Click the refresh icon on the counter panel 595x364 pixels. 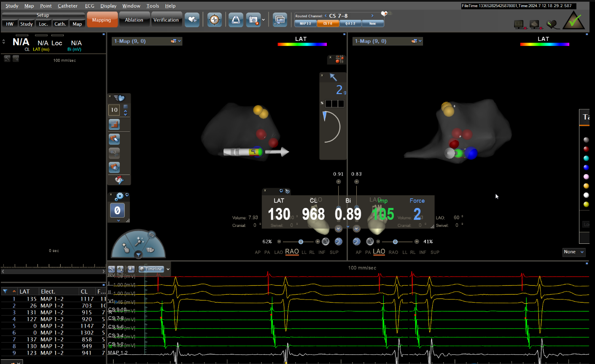(127, 195)
